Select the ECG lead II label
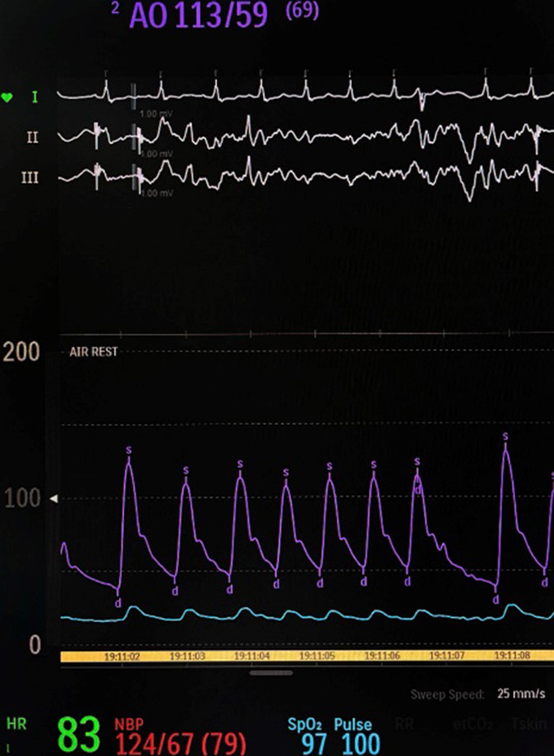 pyautogui.click(x=33, y=137)
